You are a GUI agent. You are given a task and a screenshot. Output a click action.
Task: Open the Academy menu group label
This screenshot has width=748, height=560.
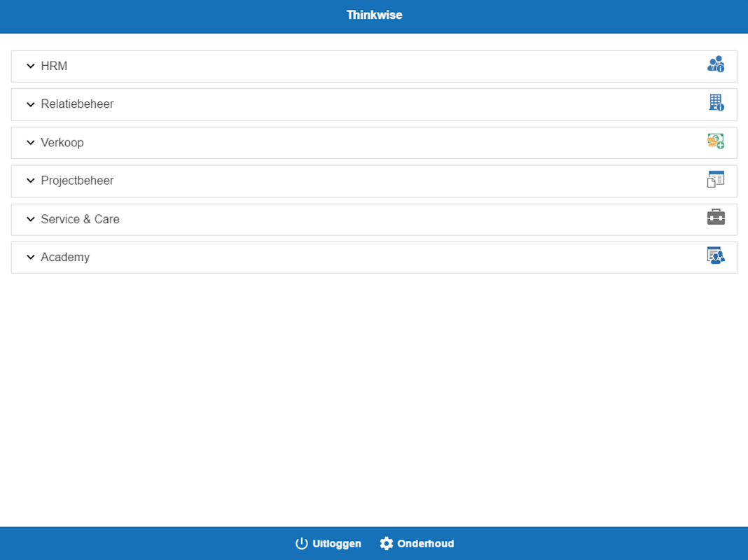pyautogui.click(x=65, y=258)
